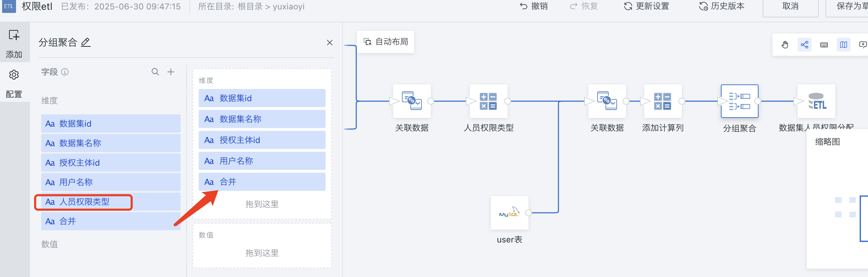This screenshot has width=868, height=277.
Task: Select the user表 MySQL node
Action: [509, 213]
